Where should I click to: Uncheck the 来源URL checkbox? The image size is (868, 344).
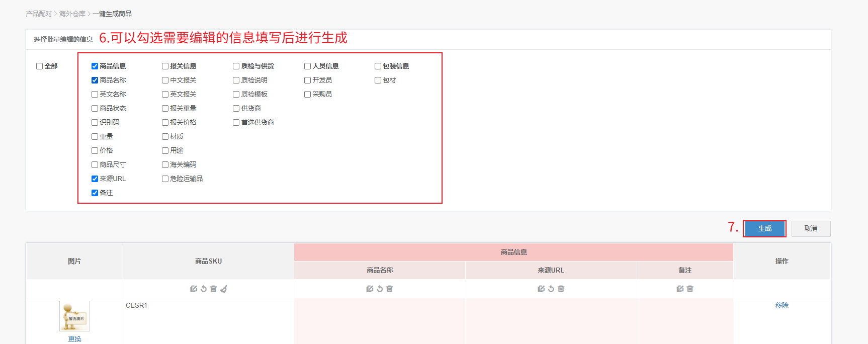[x=95, y=179]
